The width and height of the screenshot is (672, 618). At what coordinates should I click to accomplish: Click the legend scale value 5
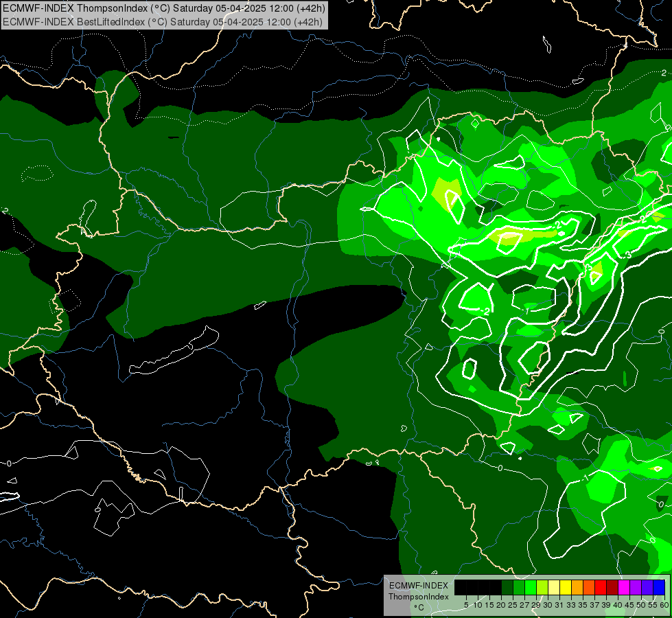[466, 605]
